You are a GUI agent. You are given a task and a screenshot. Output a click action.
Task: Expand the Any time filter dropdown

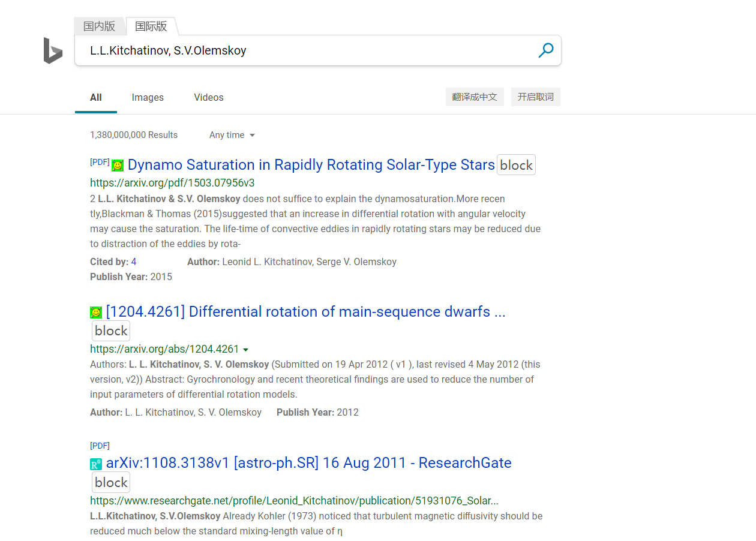232,135
